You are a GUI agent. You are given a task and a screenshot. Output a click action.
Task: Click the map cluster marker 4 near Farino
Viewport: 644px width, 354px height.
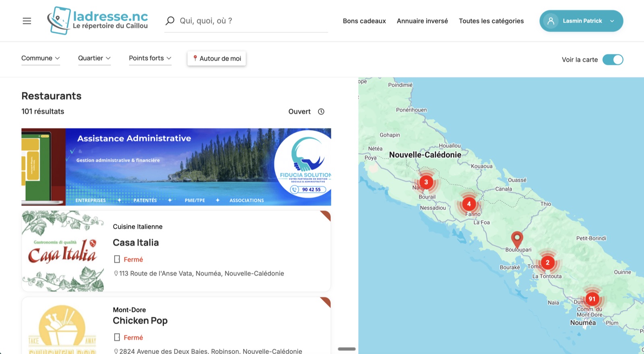pos(469,204)
